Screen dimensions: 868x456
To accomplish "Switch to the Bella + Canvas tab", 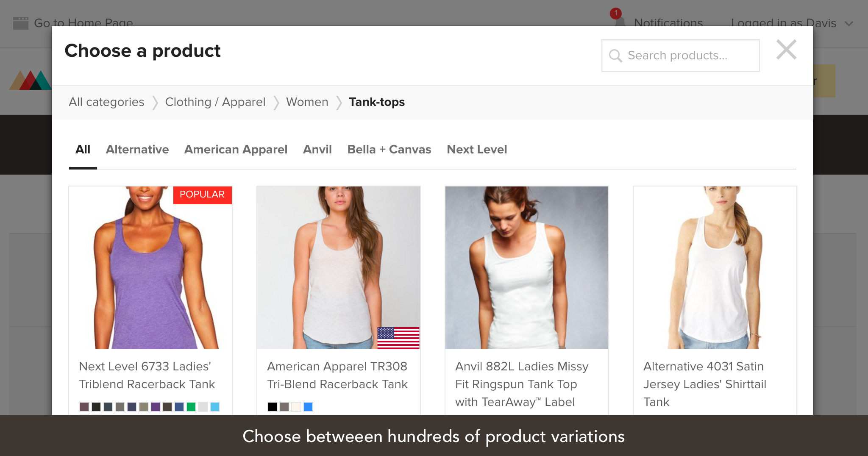I will [389, 150].
